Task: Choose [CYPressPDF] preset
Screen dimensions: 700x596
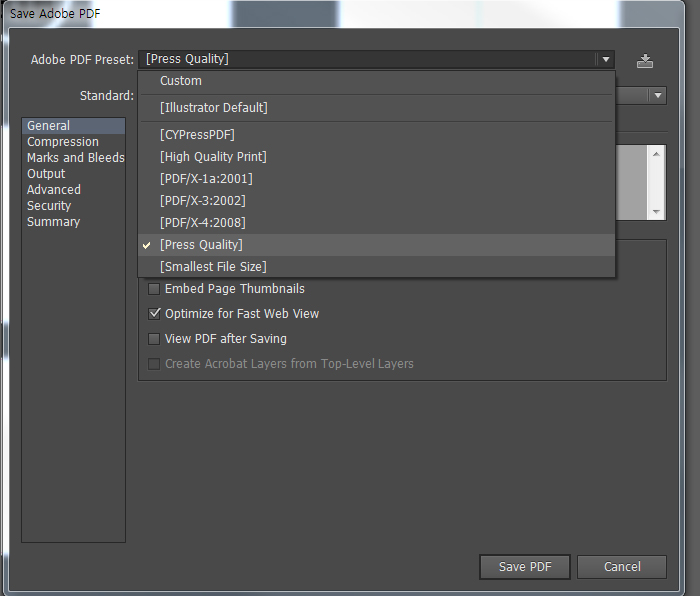Action: click(376, 135)
